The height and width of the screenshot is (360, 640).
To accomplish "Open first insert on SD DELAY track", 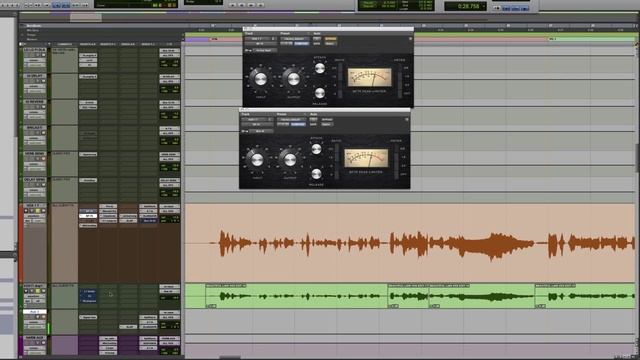I will (88, 76).
